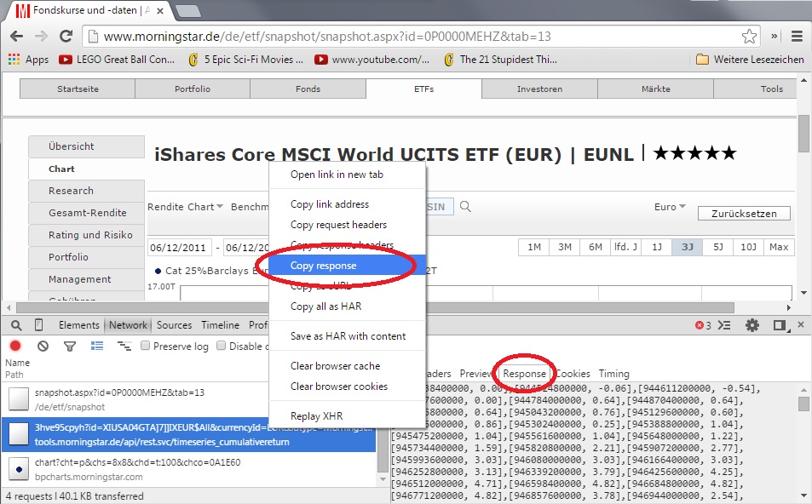
Task: Toggle the Disable cache checkbox
Action: [x=222, y=345]
